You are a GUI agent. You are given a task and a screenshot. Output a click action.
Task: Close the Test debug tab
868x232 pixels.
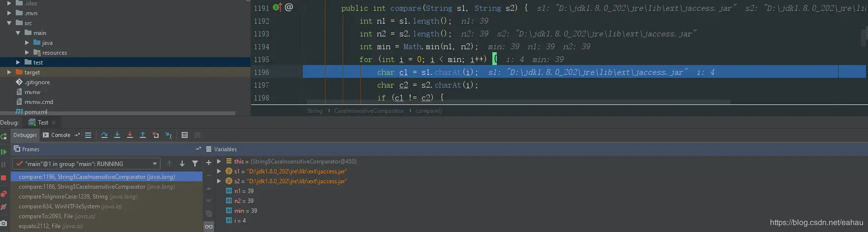pyautogui.click(x=54, y=123)
